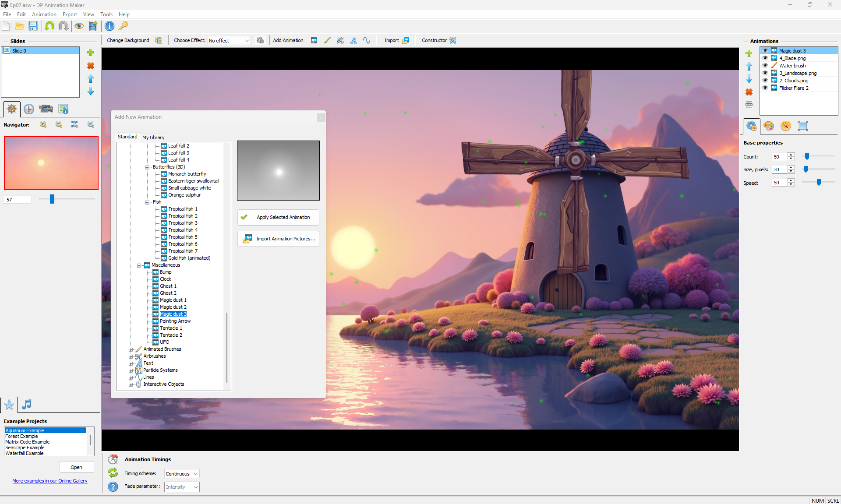
Task: Switch to the My Library tab
Action: click(x=153, y=137)
